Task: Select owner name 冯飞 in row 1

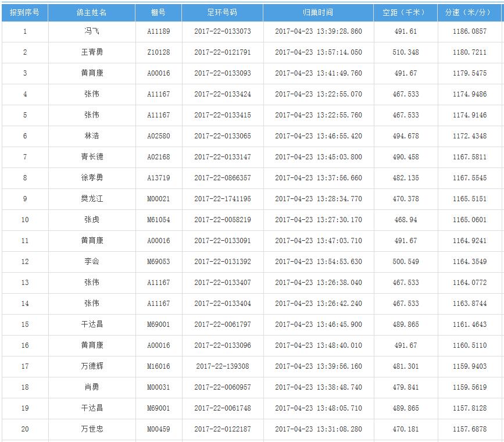Action: 91,31
